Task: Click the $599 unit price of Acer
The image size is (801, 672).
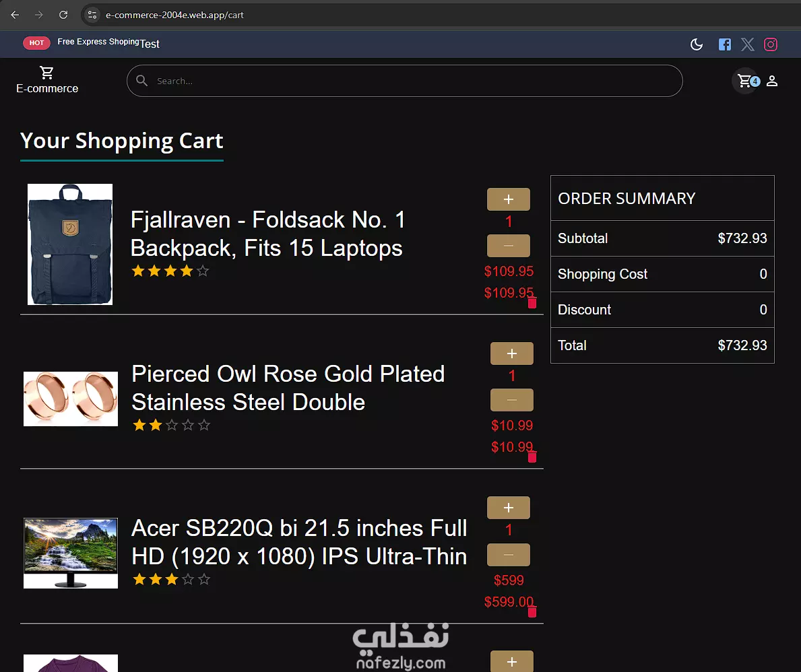Action: (509, 580)
